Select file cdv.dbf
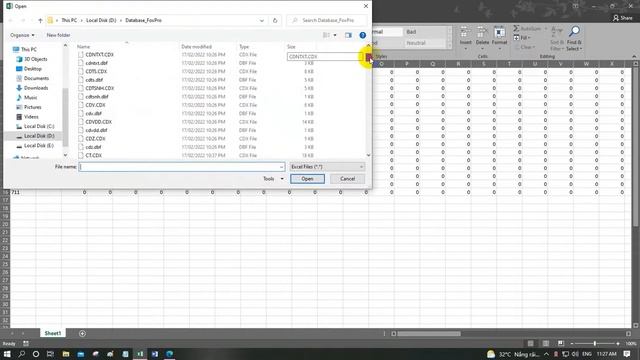The height and width of the screenshot is (360, 640). tap(93, 113)
